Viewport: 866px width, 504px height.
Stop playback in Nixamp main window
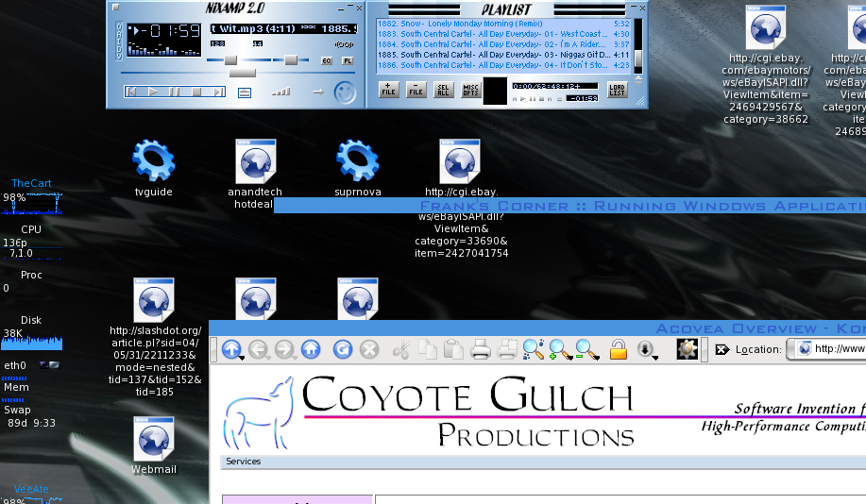coord(196,92)
